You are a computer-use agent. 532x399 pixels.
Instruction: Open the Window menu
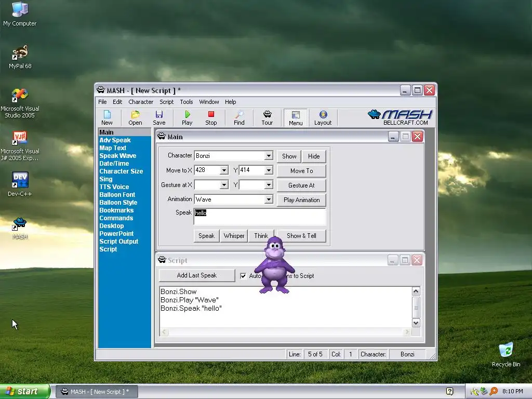(209, 102)
